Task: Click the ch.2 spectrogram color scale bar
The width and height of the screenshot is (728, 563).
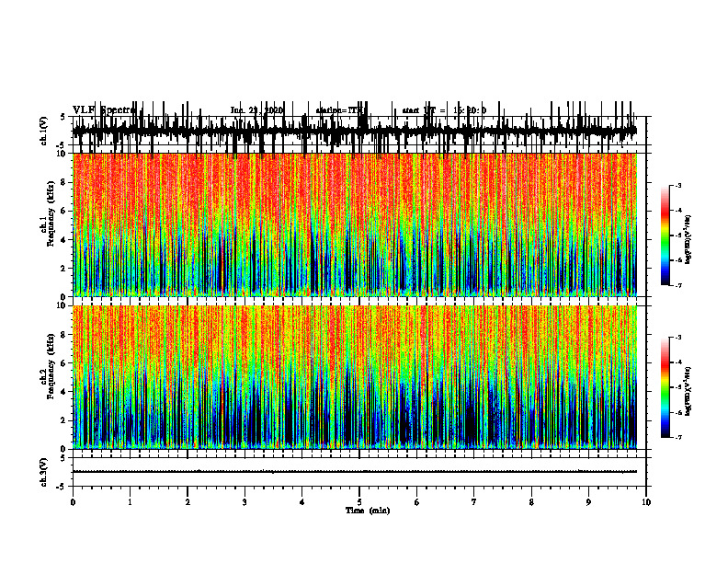Action: [665, 387]
